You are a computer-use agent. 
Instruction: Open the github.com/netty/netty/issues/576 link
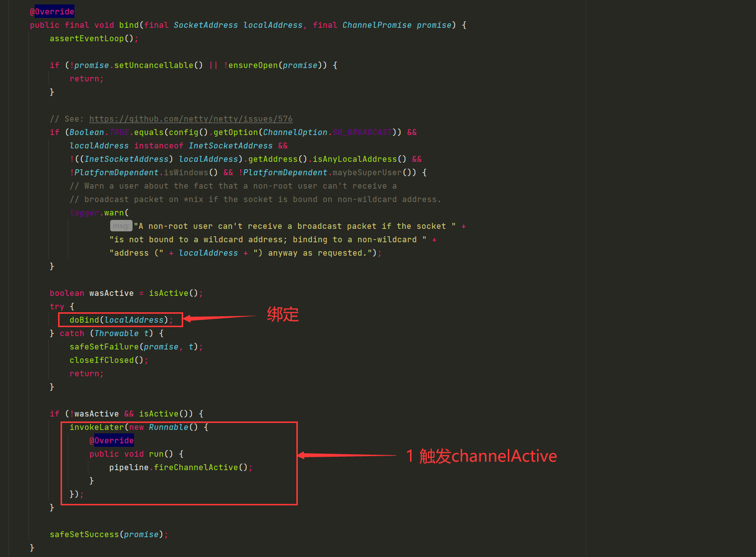pos(191,119)
